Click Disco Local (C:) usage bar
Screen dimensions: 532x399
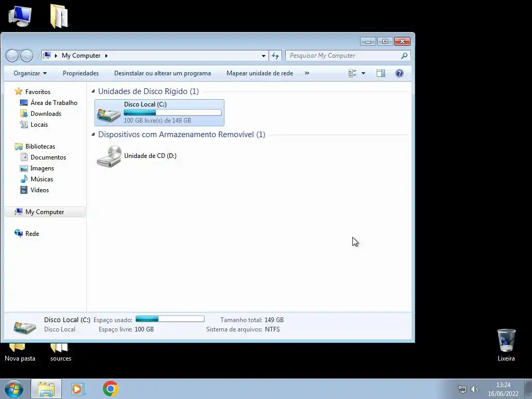172,113
